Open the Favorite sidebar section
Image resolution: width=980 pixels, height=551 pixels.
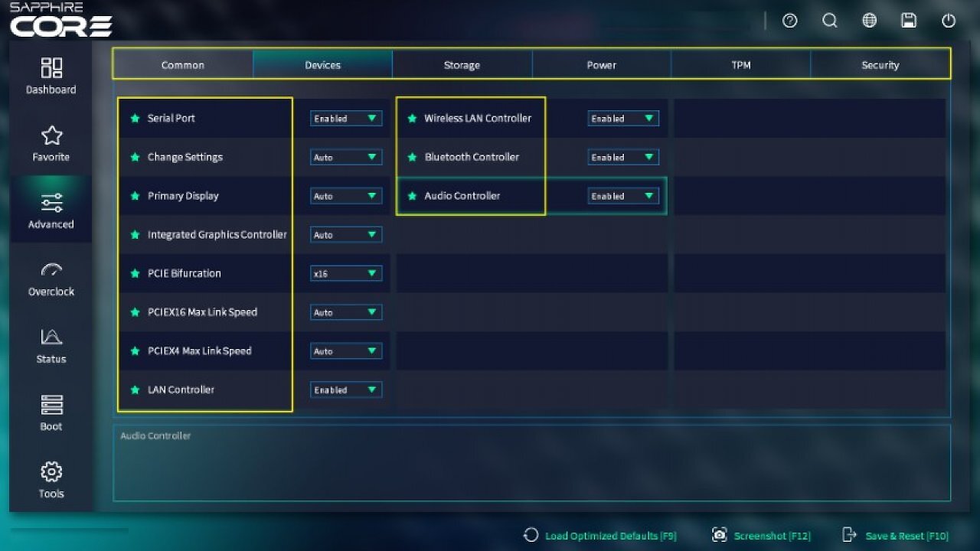(x=51, y=143)
